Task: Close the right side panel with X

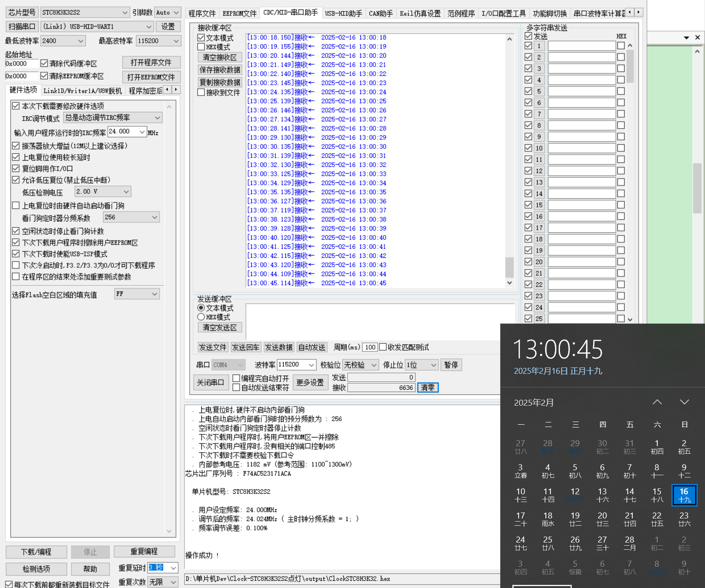Action: tap(697, 37)
